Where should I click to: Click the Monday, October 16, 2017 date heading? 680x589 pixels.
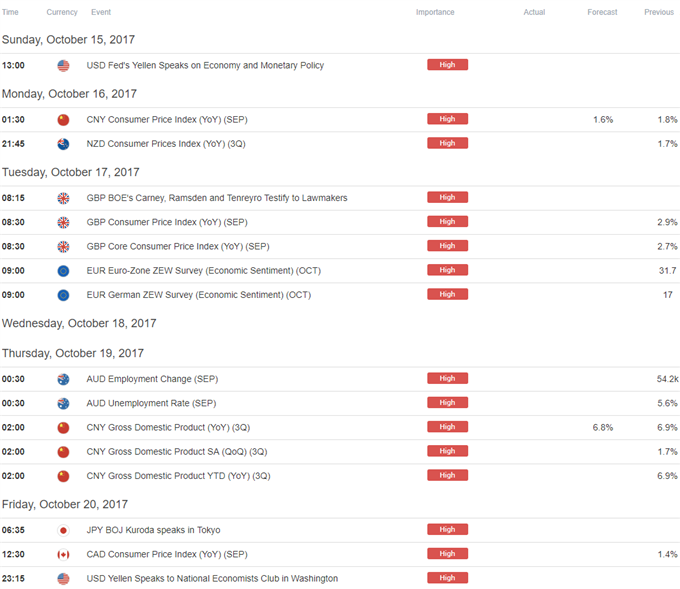click(x=69, y=94)
